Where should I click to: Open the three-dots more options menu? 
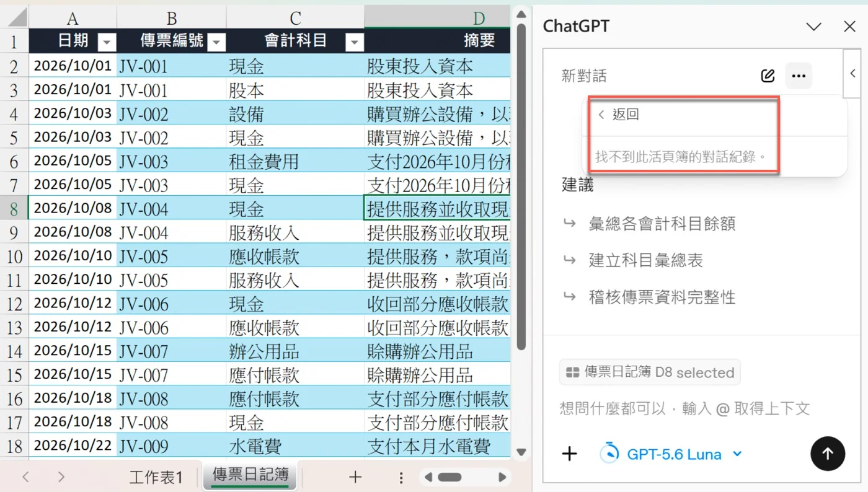point(799,76)
